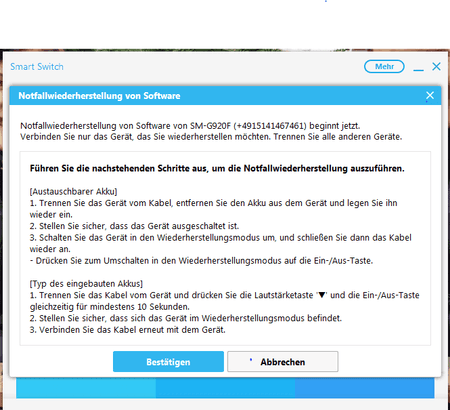The height and width of the screenshot is (410, 450).
Task: Select the middle blue bottom panel
Action: click(x=225, y=388)
